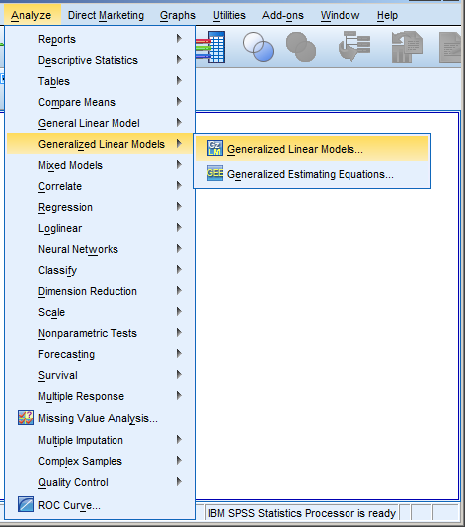Click the ROC Curve icon

pyautogui.click(x=26, y=504)
